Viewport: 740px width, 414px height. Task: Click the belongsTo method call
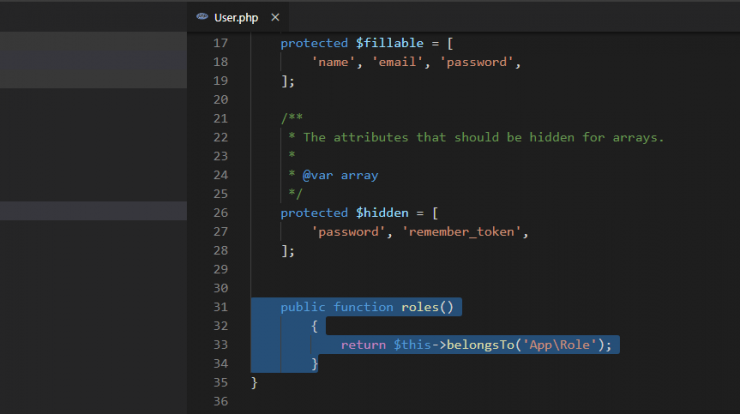click(480, 345)
